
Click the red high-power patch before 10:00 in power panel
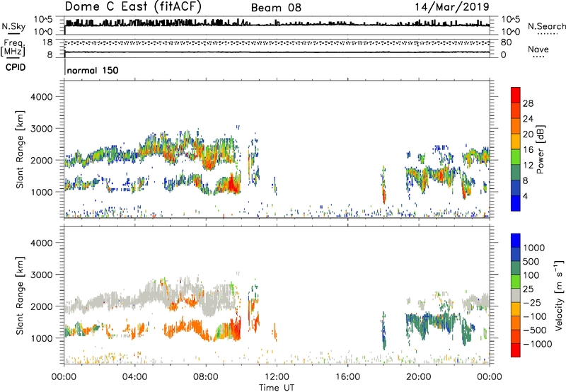pyautogui.click(x=232, y=185)
